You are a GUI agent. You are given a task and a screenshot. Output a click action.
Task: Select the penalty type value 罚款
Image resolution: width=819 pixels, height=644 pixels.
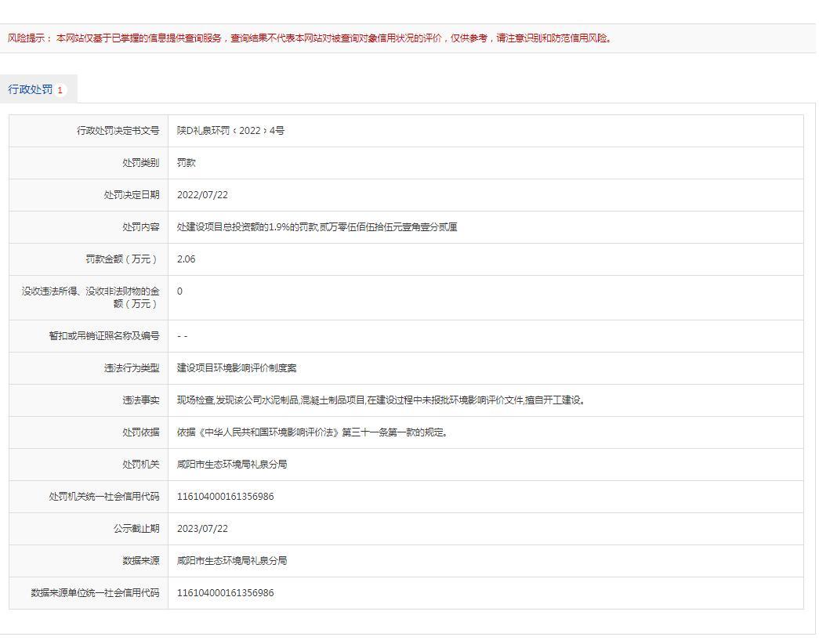point(186,163)
